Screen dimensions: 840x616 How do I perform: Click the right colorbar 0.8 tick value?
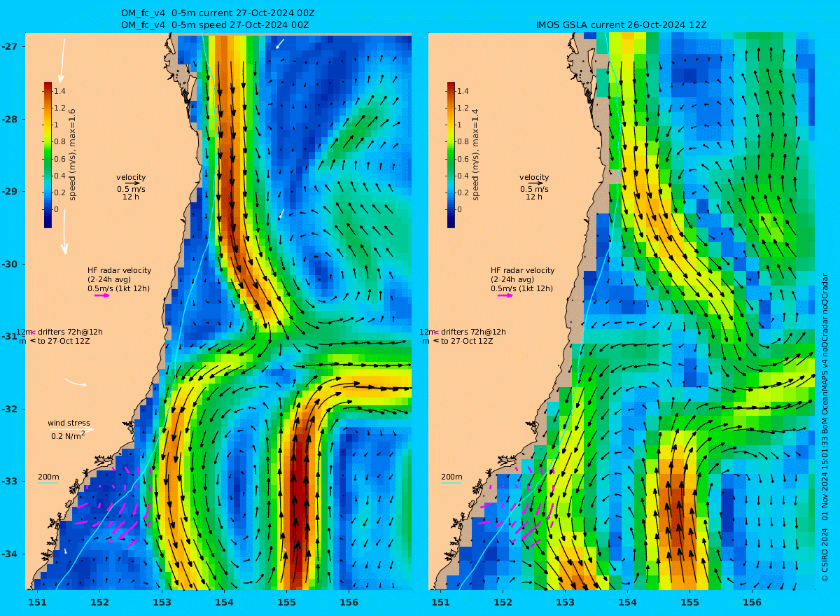click(x=463, y=142)
